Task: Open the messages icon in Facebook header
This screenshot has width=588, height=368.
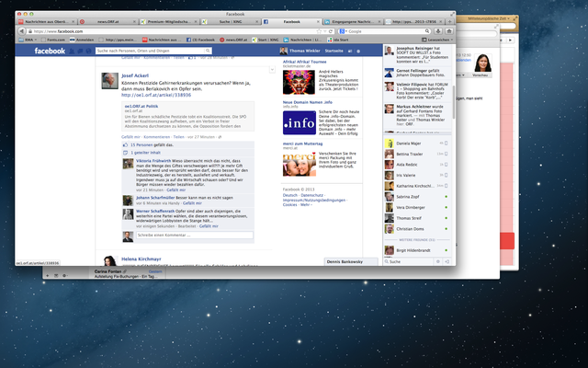Action: (80, 52)
